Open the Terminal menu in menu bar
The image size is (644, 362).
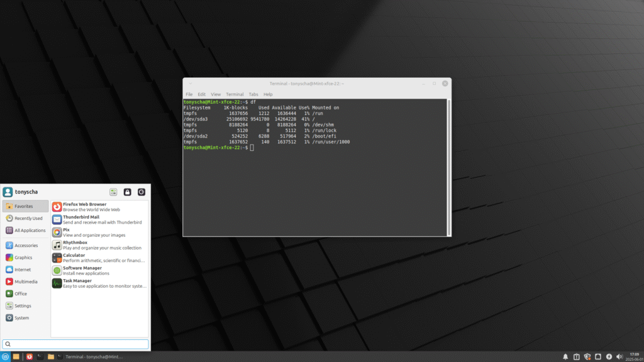[235, 94]
